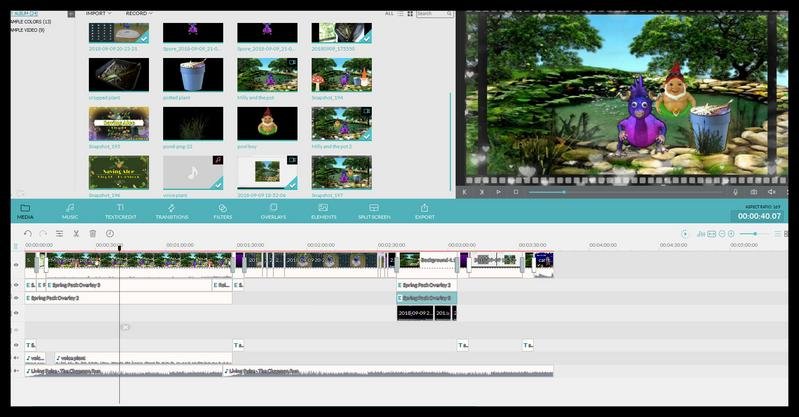The image size is (799, 417).
Task: Open the edit sliders tool in the timeline toolbar
Action: coord(60,233)
